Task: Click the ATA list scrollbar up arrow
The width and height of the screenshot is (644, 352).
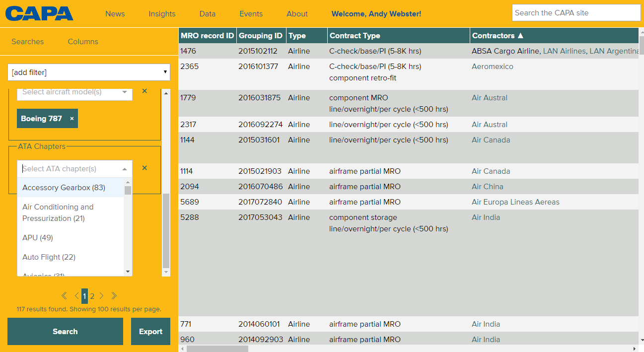Action: (x=128, y=182)
